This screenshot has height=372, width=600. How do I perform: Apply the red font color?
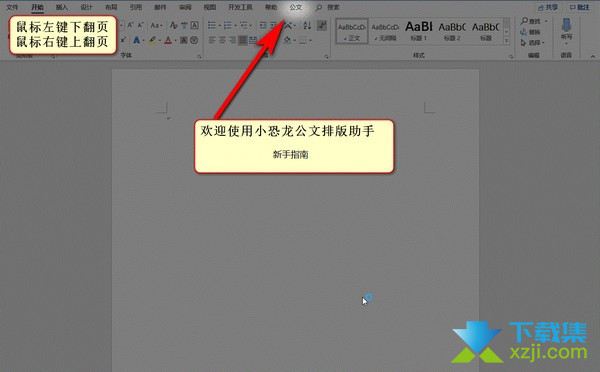[x=168, y=40]
